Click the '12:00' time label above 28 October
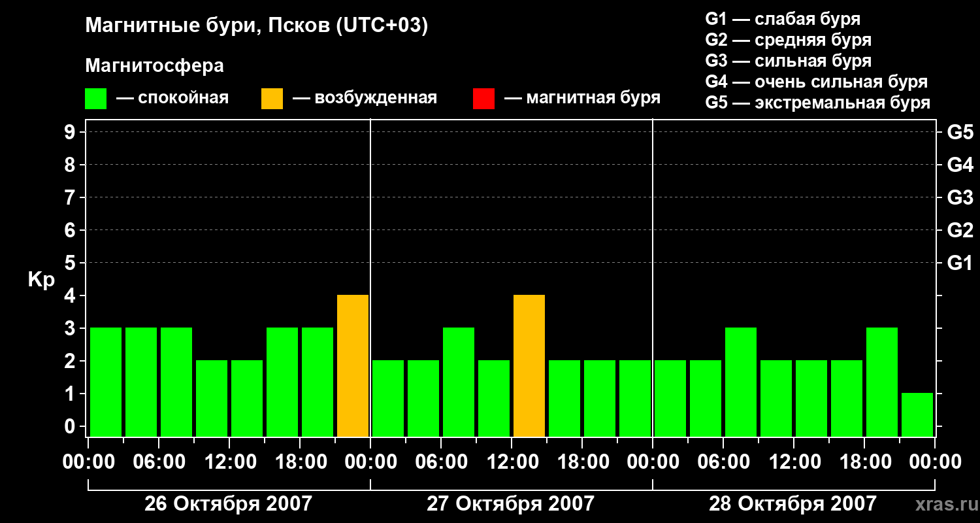 pos(794,462)
